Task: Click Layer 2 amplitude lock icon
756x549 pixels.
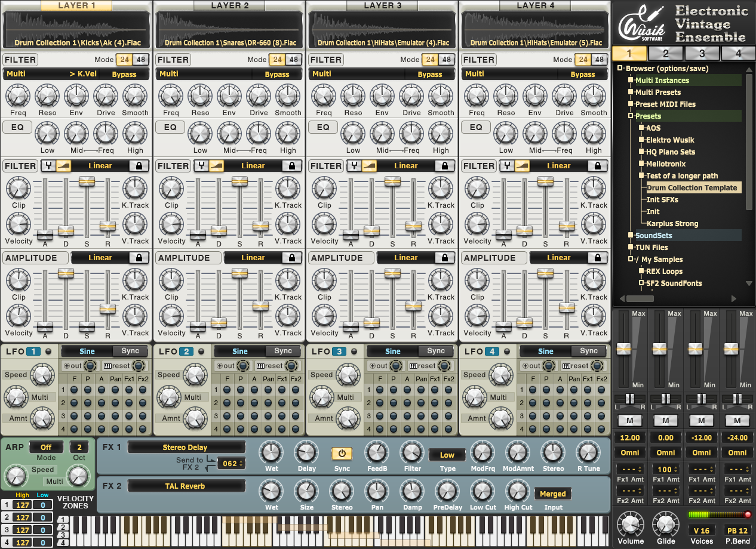Action: pos(292,258)
